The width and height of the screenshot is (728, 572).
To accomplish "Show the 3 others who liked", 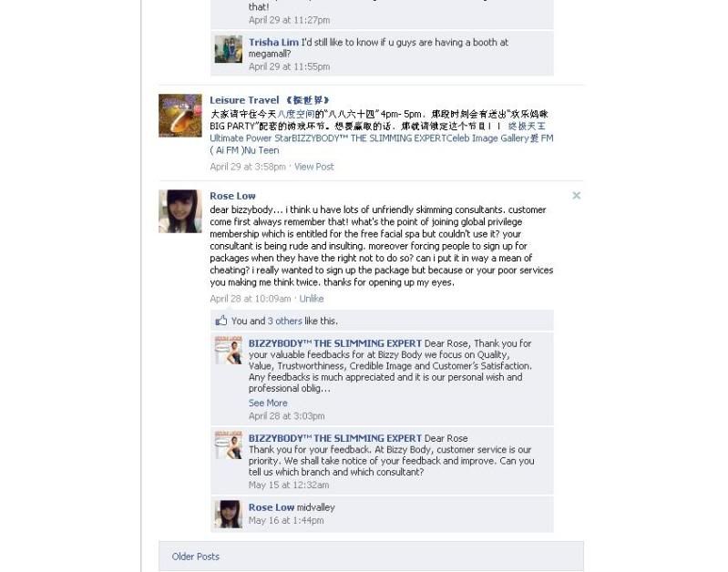I will click(x=284, y=321).
